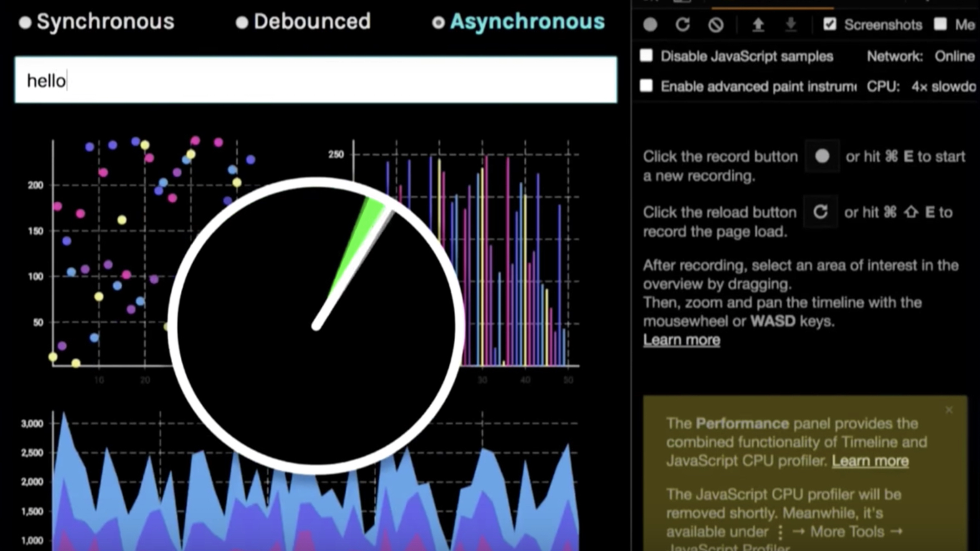Viewport: 980px width, 551px height.
Task: Open Learn more link in yellow banner
Action: (870, 461)
